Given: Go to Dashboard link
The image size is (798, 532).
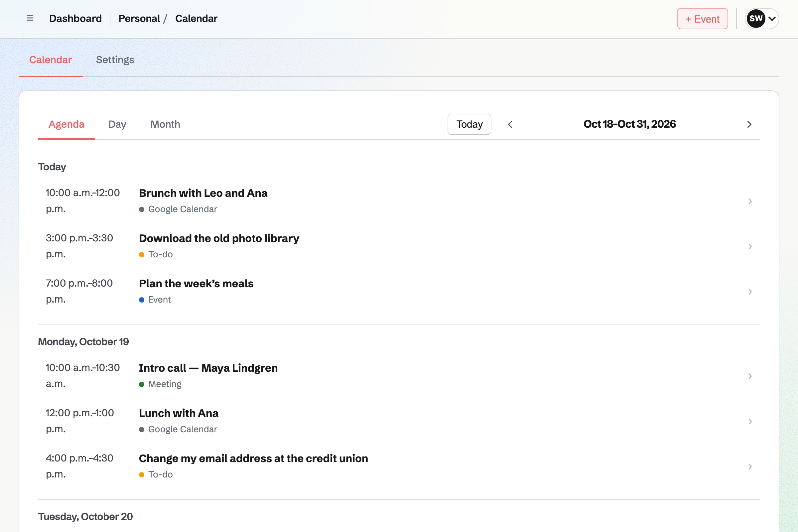Looking at the screenshot, I should [75, 18].
